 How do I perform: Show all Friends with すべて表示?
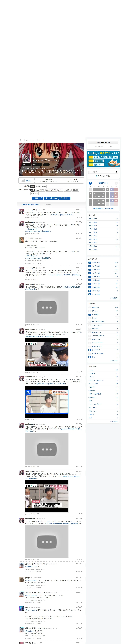coord(114,361)
